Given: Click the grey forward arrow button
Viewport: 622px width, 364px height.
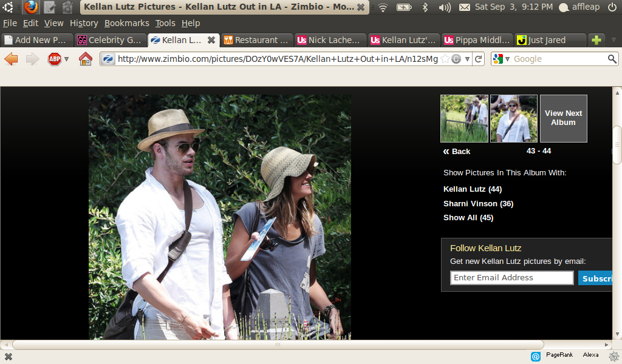Looking at the screenshot, I should pyautogui.click(x=33, y=59).
